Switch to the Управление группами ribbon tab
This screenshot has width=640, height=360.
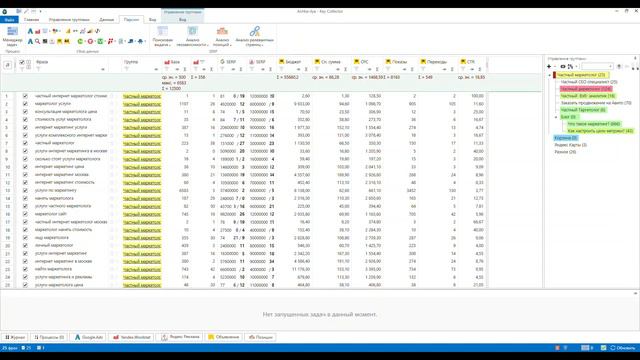pos(69,20)
